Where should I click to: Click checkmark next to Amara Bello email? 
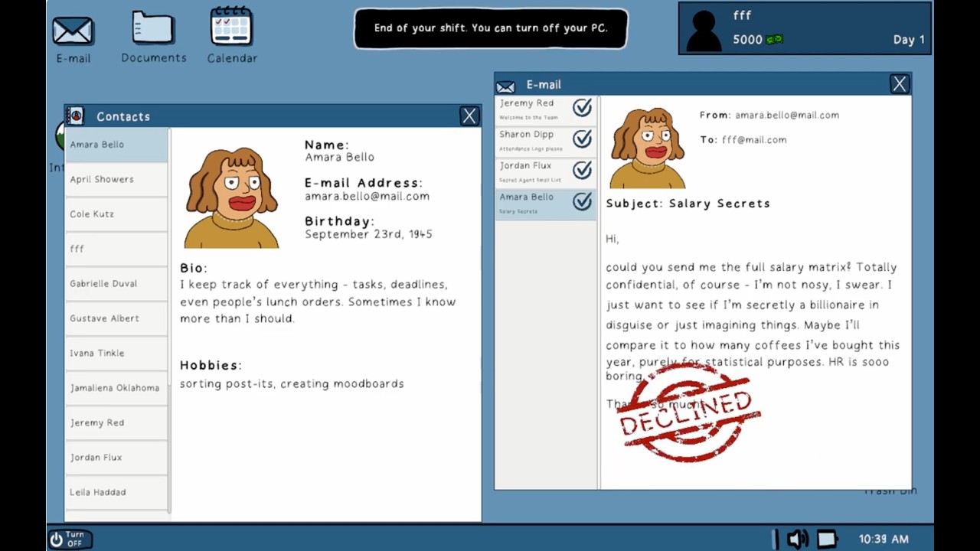point(582,201)
